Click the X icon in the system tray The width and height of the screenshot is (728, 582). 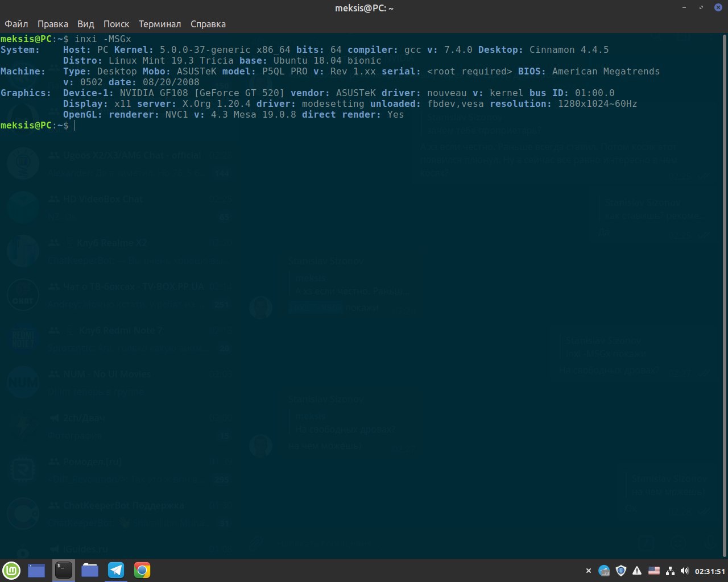coord(589,571)
